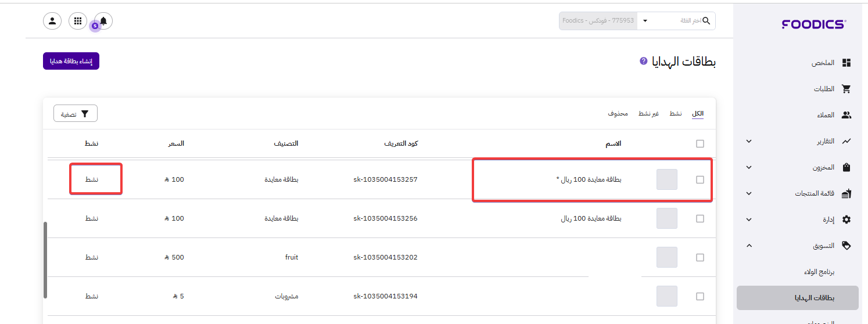Open the notifications bell icon
Viewport: 868px width, 324px height.
pyautogui.click(x=103, y=21)
